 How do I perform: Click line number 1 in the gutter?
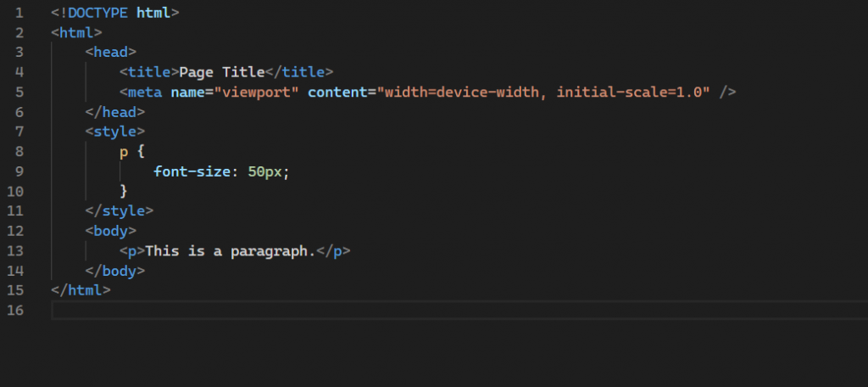[x=19, y=13]
